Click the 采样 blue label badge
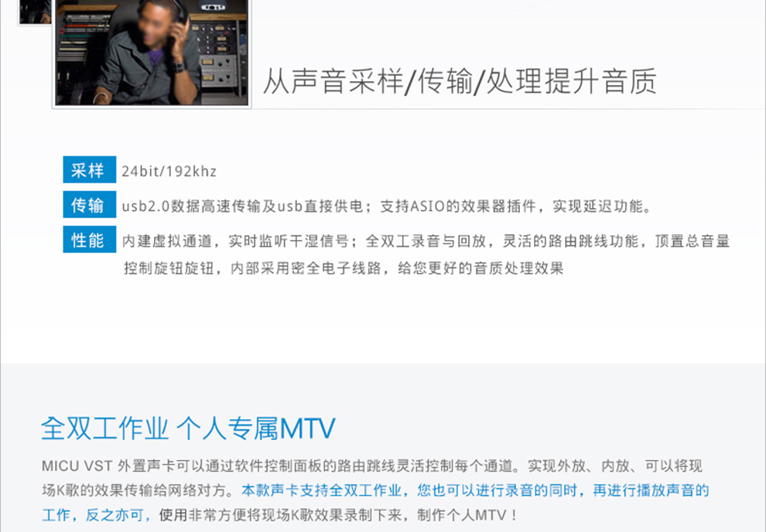The height and width of the screenshot is (532, 766). (90, 170)
